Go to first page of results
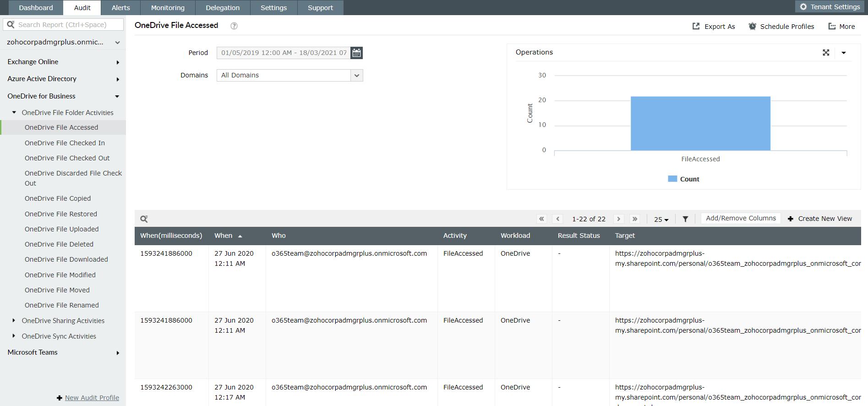 (x=542, y=219)
